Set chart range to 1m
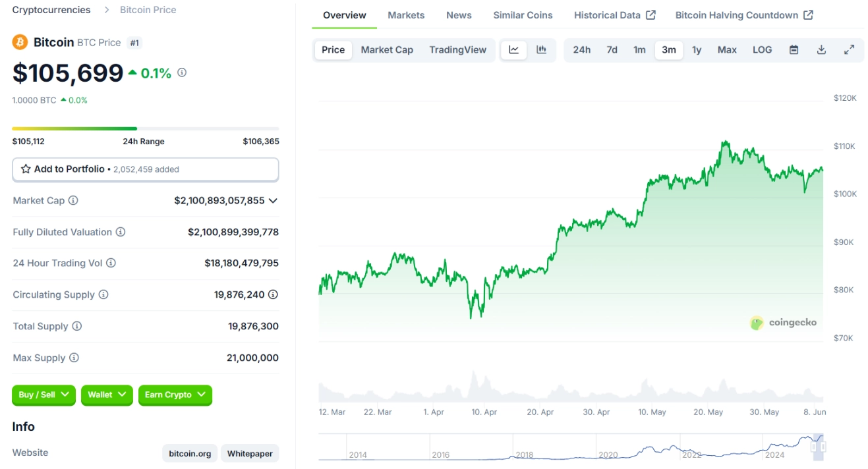The image size is (868, 469). [x=639, y=50]
